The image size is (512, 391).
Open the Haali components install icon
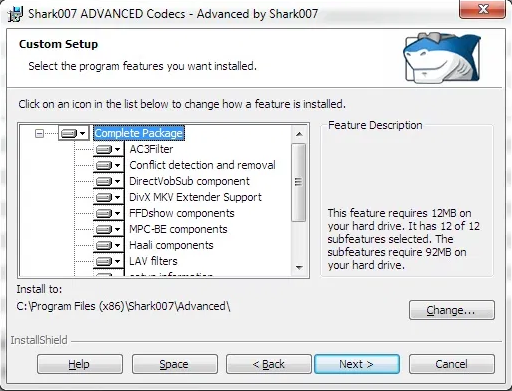pyautogui.click(x=108, y=245)
